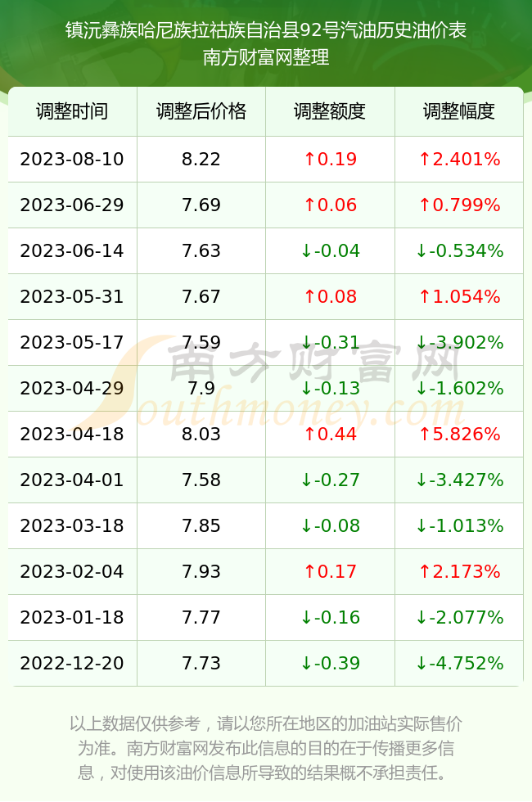The image size is (532, 802).
Task: Click the 南方财富网整理 subtitle text
Action: [x=266, y=56]
